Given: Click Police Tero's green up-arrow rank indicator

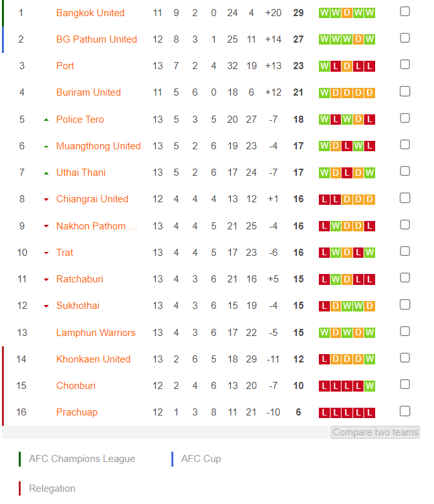Looking at the screenshot, I should click(47, 120).
